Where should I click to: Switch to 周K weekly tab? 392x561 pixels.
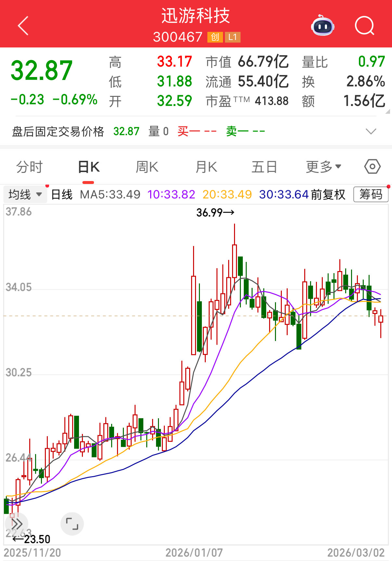147,167
